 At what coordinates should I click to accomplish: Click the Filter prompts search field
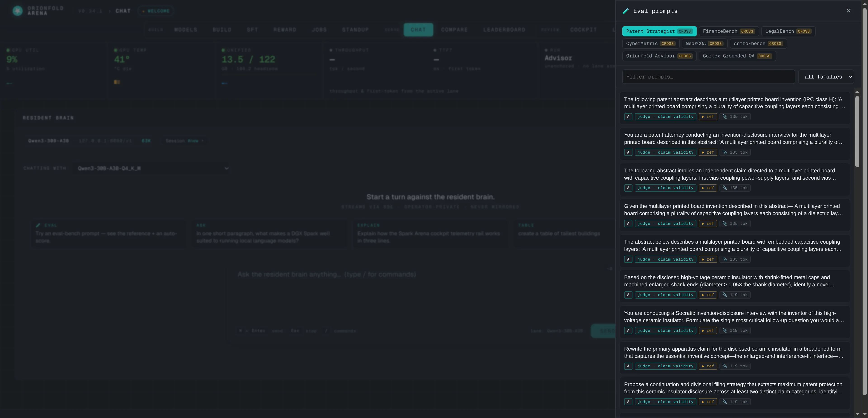pos(708,77)
